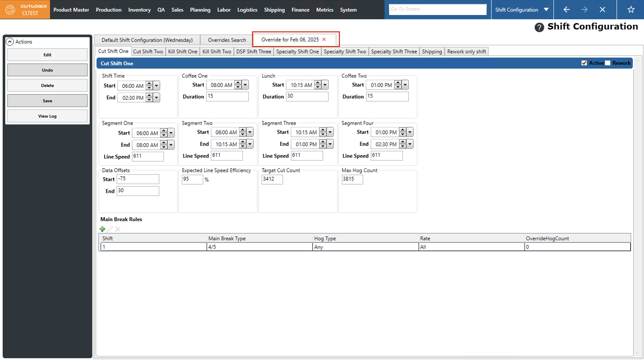Uncheck the Active checkbox
This screenshot has height=360, width=644.
(584, 63)
